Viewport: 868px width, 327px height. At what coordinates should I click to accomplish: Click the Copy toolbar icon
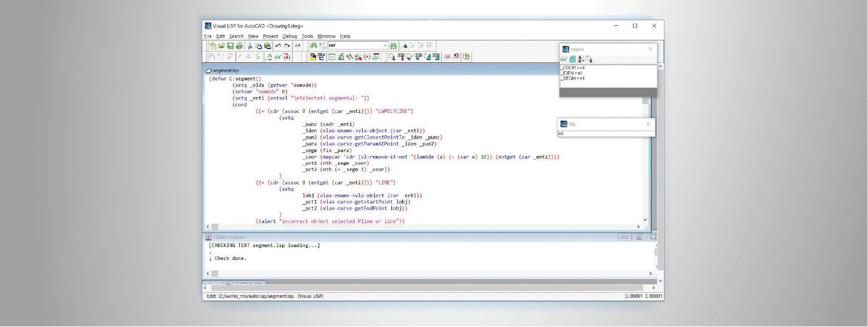(x=259, y=46)
